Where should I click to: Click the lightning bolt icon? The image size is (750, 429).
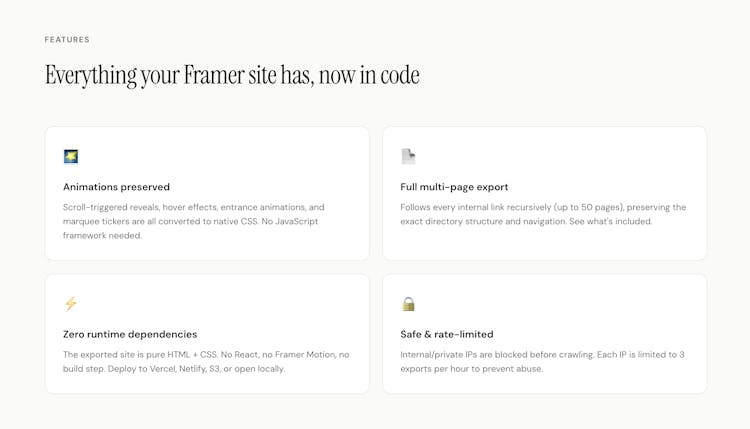70,304
